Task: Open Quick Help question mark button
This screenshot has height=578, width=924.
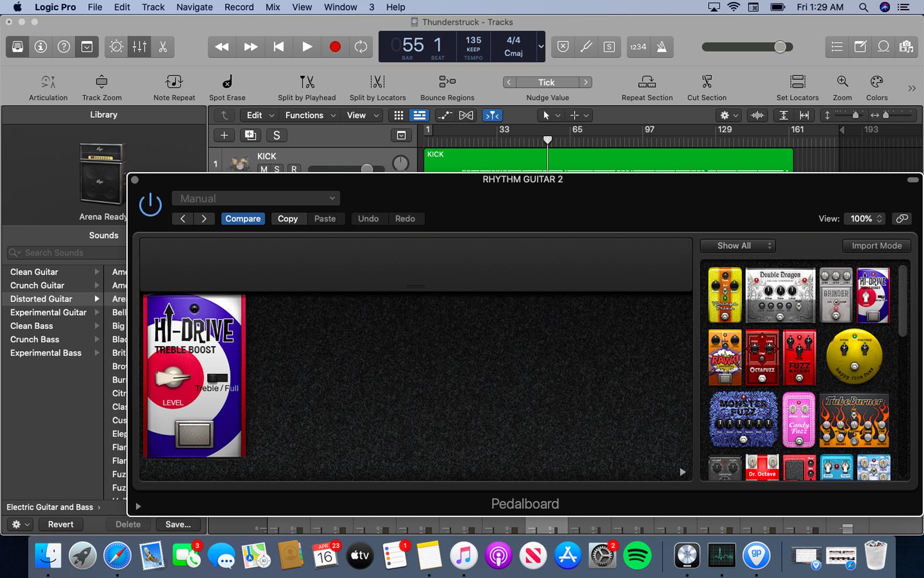Action: 64,47
